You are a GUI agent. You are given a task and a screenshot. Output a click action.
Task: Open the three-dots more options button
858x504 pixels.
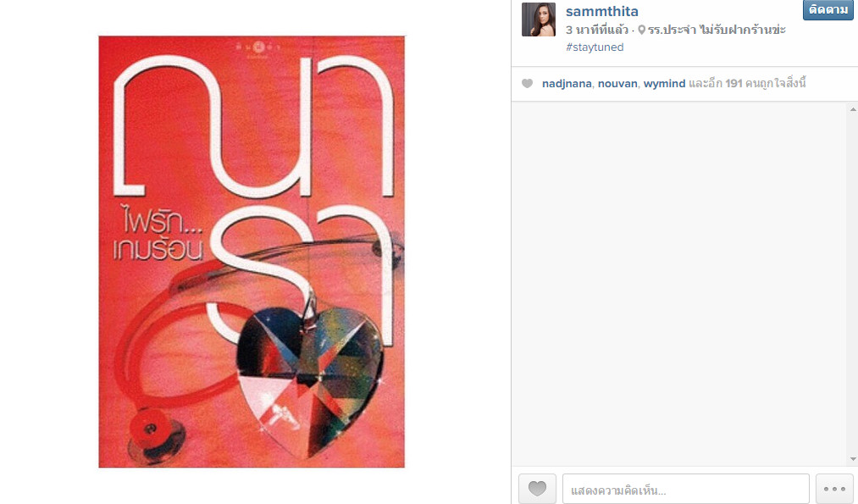click(834, 489)
